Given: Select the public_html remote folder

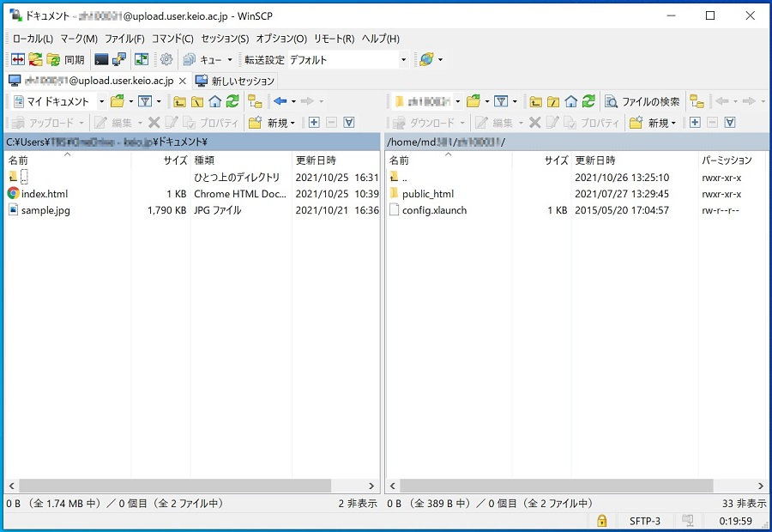Looking at the screenshot, I should coord(427,194).
